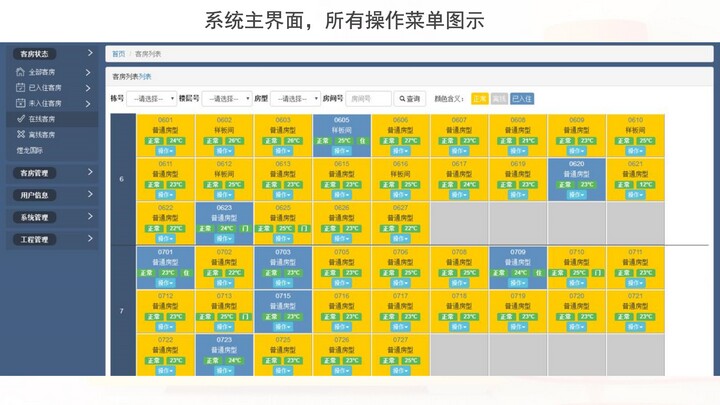This screenshot has height=405, width=720.
Task: Click the calendar icon beside 已入住客房
Action: 19,88
